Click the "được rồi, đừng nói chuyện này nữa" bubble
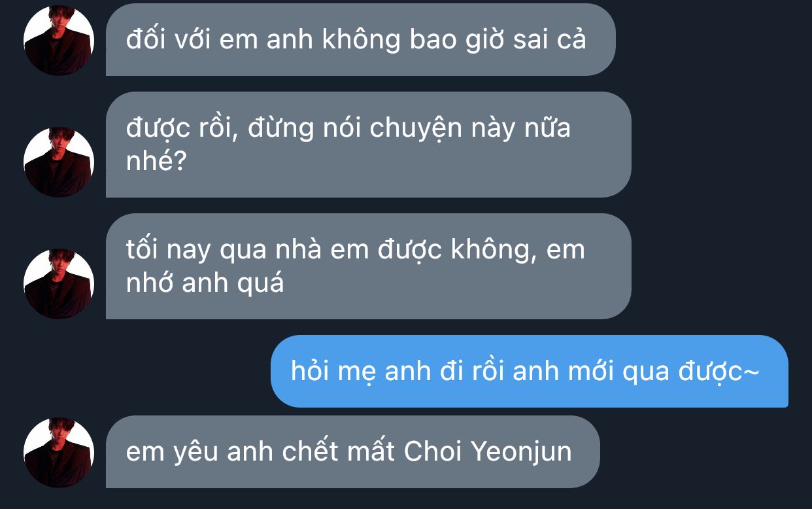 [x=369, y=145]
